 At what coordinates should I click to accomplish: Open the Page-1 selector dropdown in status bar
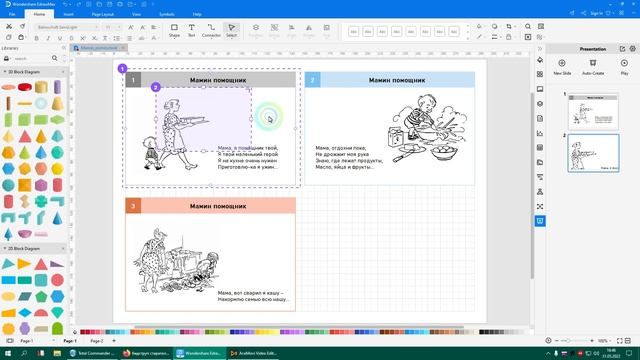click(x=53, y=340)
